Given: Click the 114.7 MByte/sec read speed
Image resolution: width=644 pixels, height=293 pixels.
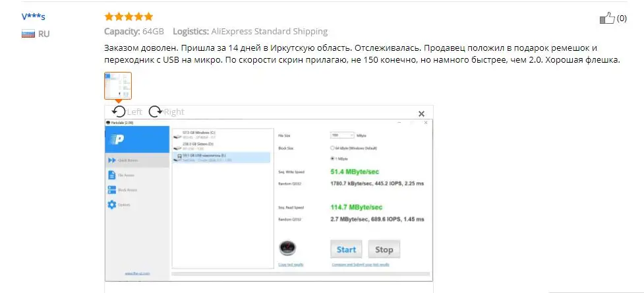Looking at the screenshot, I should click(357, 207).
